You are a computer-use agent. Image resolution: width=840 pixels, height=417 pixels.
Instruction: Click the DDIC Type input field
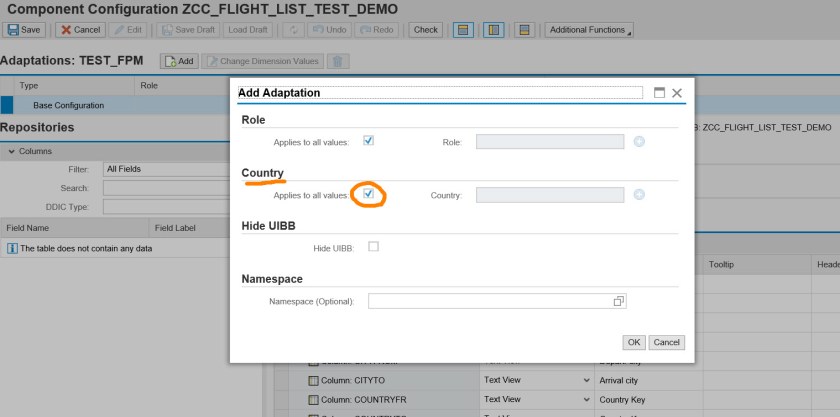pyautogui.click(x=166, y=207)
